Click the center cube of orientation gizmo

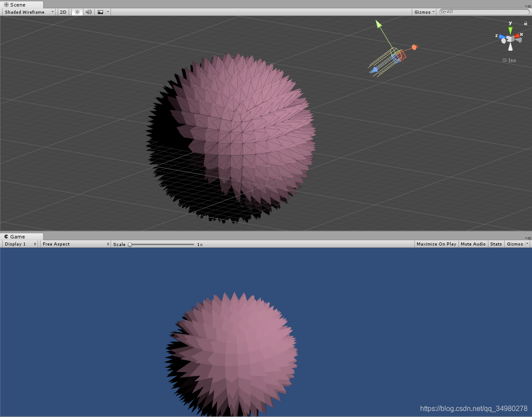click(x=510, y=39)
